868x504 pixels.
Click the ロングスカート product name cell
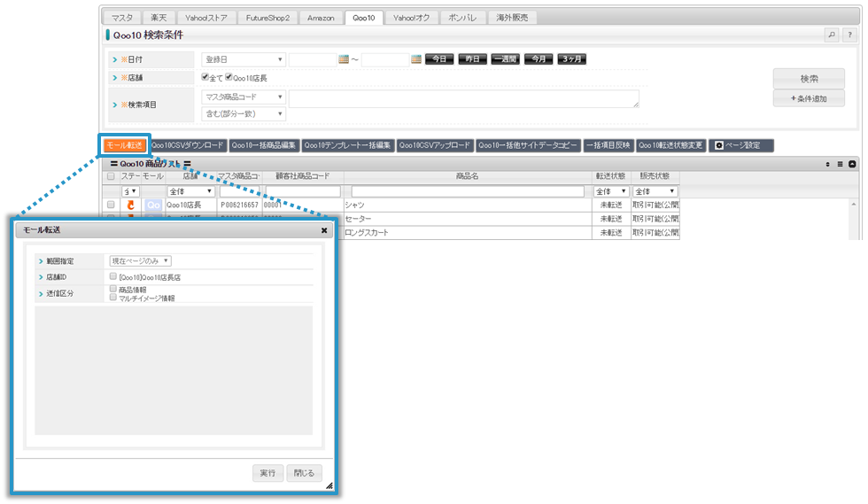pos(468,233)
